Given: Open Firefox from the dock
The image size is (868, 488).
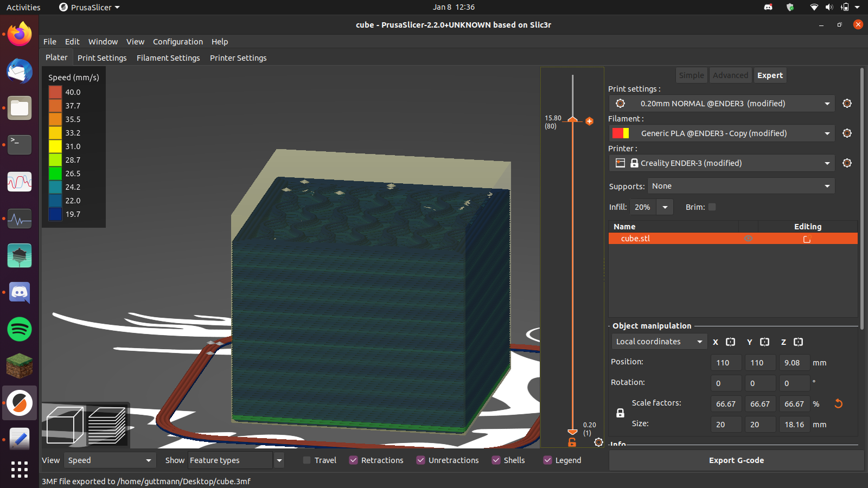Looking at the screenshot, I should (x=20, y=34).
